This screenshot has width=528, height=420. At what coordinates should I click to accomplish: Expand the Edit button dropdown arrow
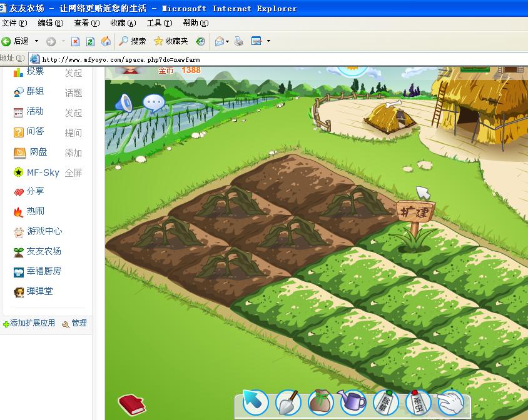tap(268, 41)
